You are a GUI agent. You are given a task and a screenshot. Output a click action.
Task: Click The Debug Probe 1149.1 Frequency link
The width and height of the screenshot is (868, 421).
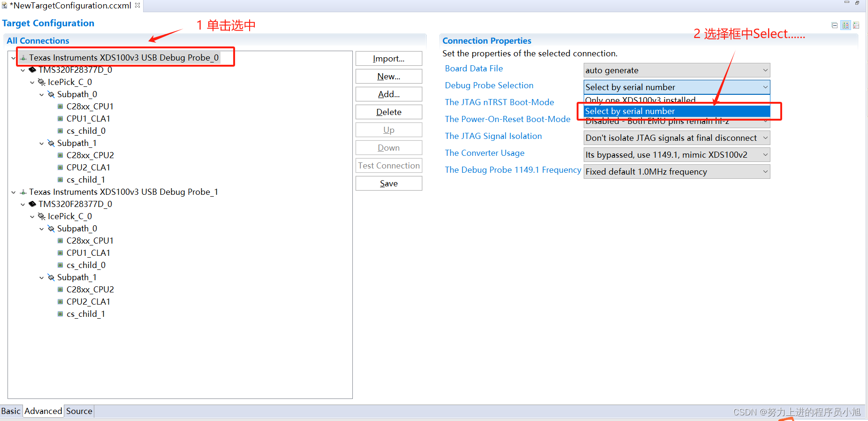[x=513, y=170]
